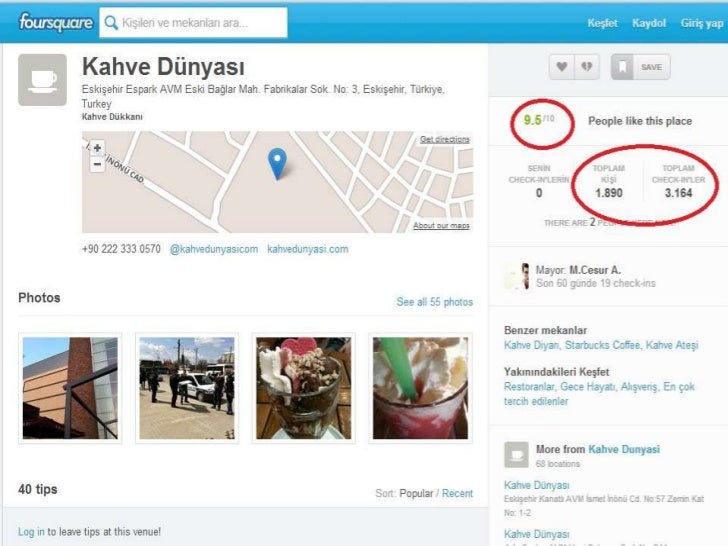Explore nearby Restoranlar

[x=529, y=386]
